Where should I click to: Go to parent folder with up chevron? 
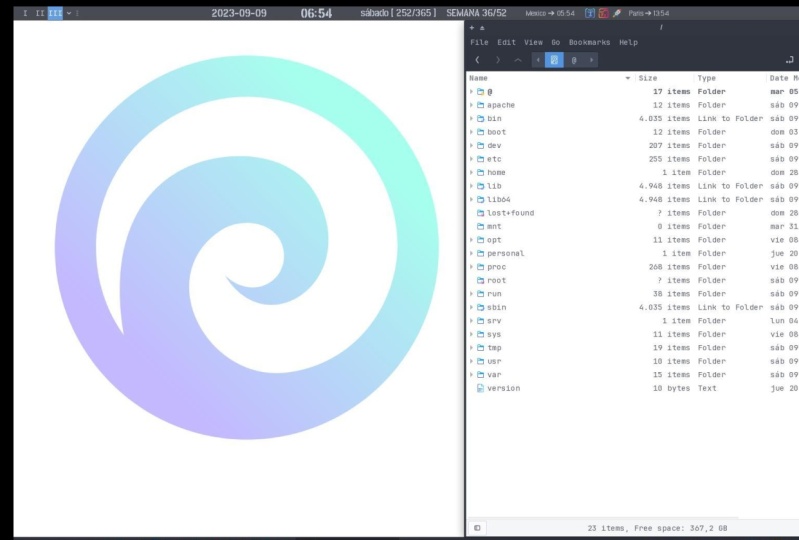pos(518,60)
